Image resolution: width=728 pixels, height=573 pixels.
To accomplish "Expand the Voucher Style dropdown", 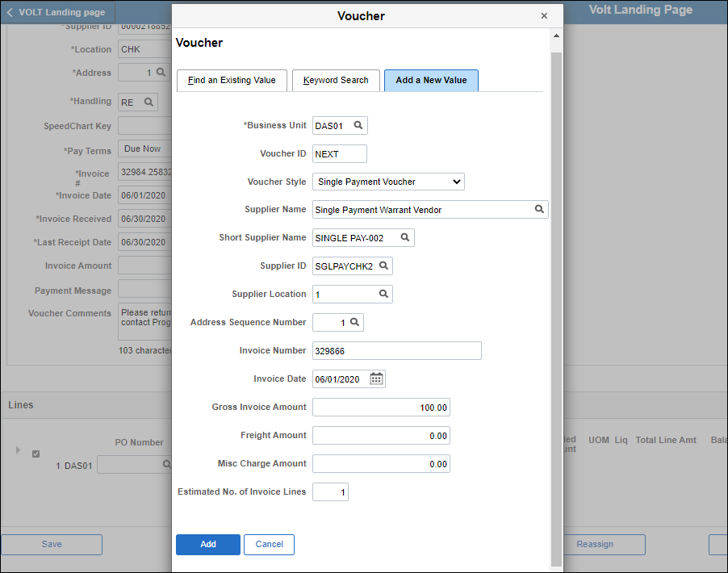I will pos(388,182).
